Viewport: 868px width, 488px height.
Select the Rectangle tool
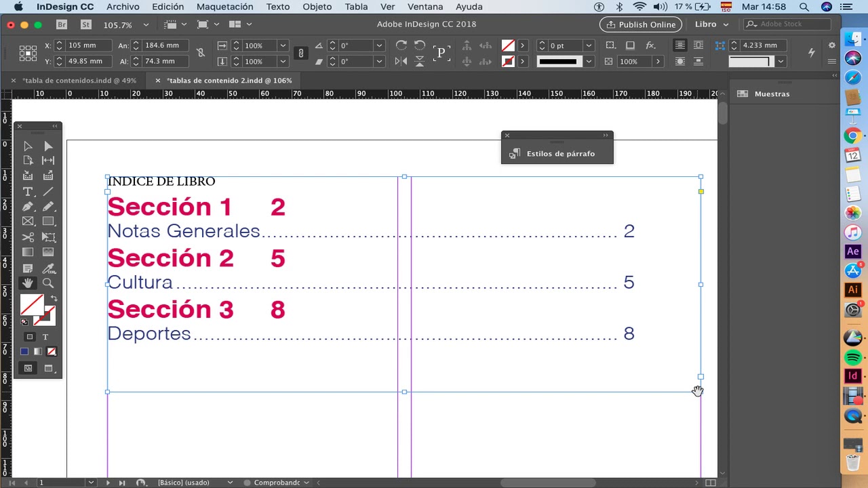point(48,222)
